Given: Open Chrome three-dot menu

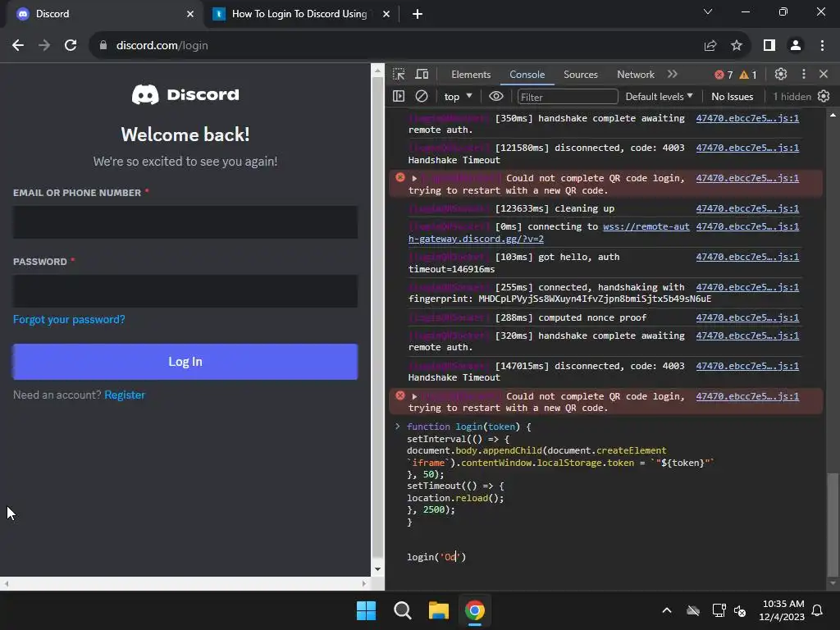Looking at the screenshot, I should coord(822,46).
